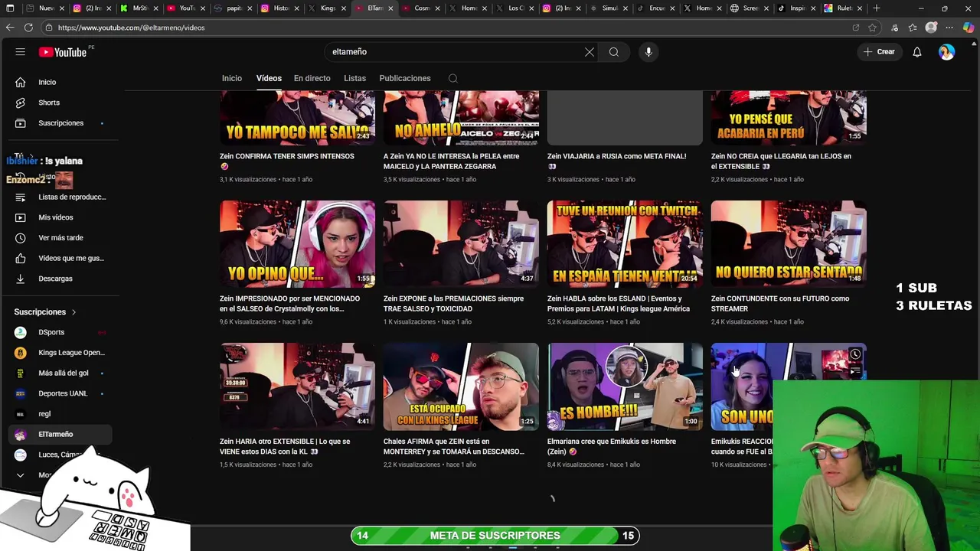Viewport: 980px width, 551px height.
Task: Open title Zein EXPONE a las PREMIACIONES
Action: pos(453,304)
